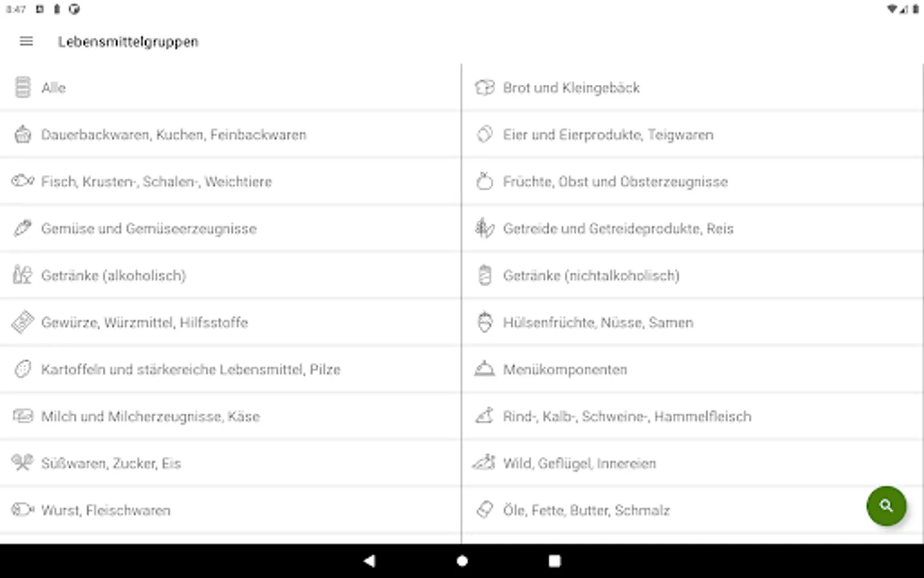
Task: Click the bread icon for Brot und Kleingebäck
Action: [x=484, y=87]
